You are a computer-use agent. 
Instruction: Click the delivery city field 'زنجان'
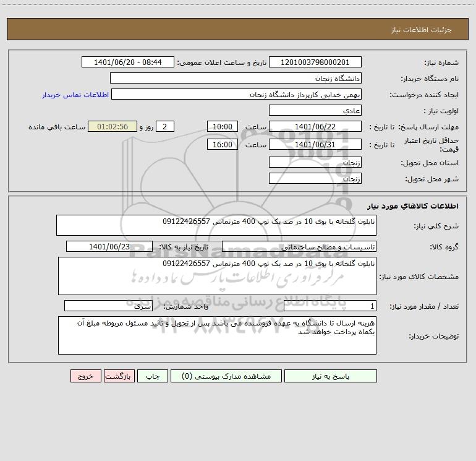[315, 178]
